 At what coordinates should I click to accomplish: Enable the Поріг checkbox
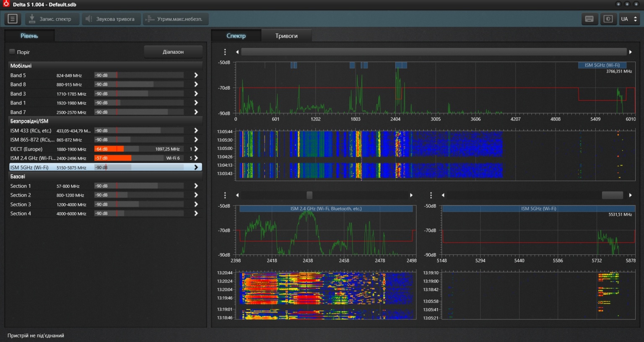coord(12,52)
